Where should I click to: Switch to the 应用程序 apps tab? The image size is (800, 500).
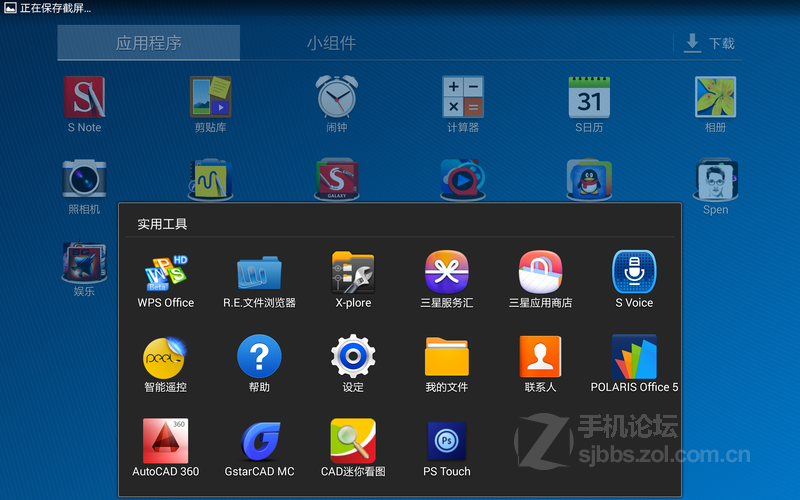pyautogui.click(x=148, y=43)
